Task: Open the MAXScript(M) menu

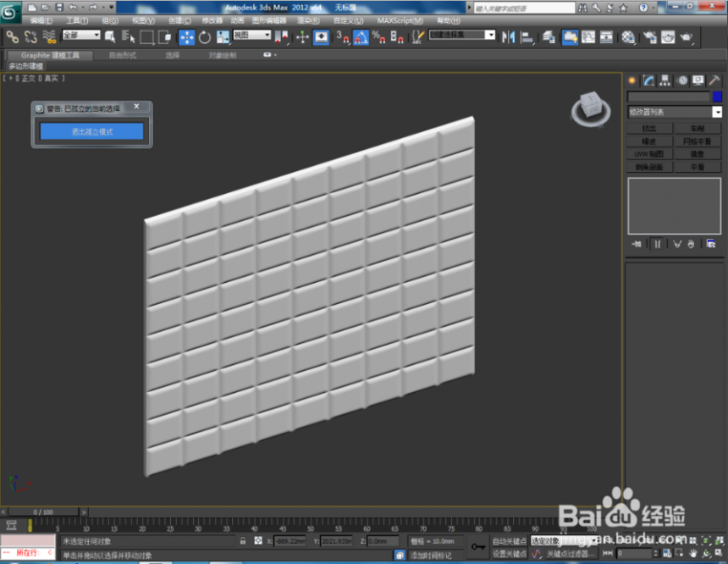Action: [400, 20]
